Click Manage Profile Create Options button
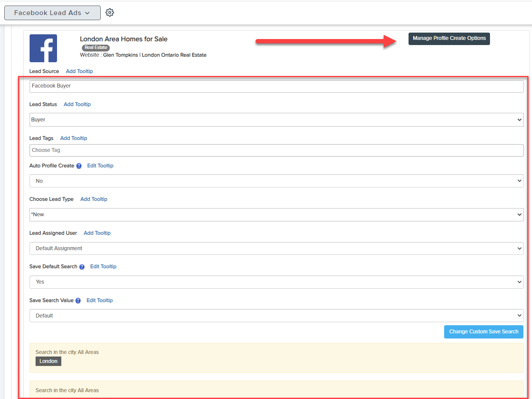The width and height of the screenshot is (532, 399). [x=449, y=39]
